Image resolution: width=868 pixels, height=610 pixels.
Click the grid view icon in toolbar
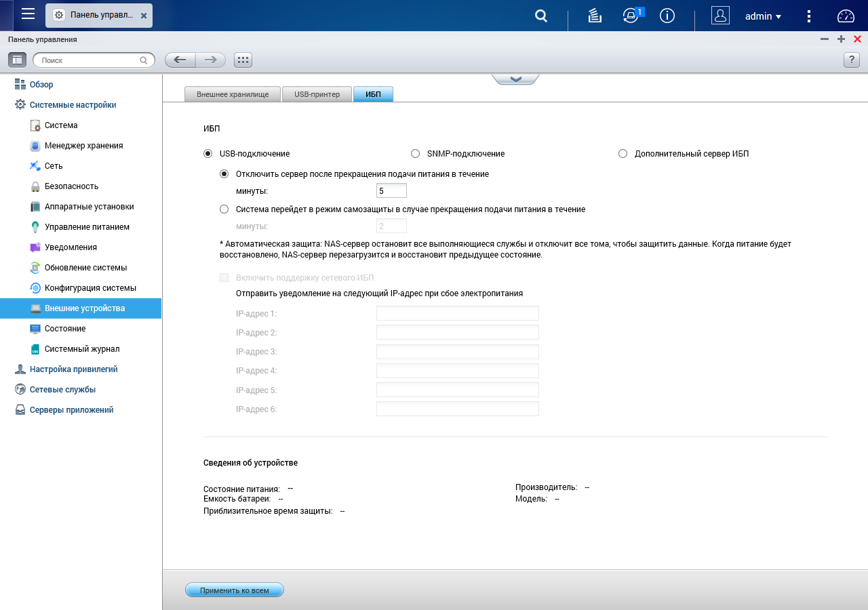[243, 60]
